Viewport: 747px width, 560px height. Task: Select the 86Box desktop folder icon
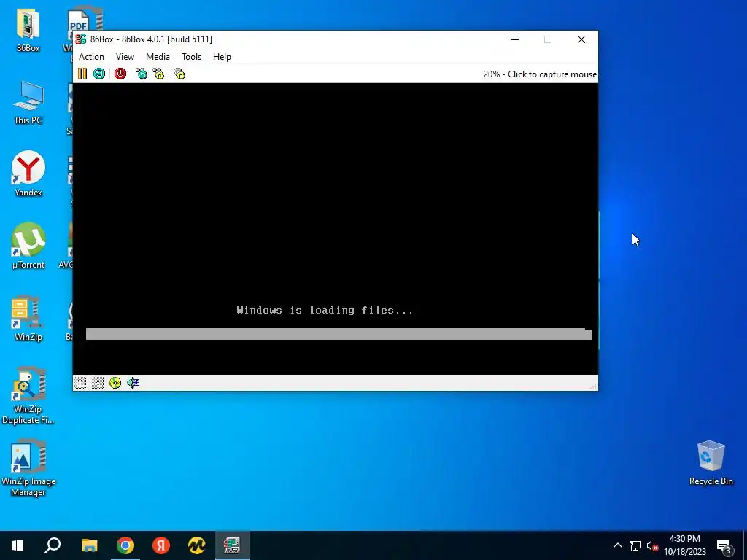(28, 29)
